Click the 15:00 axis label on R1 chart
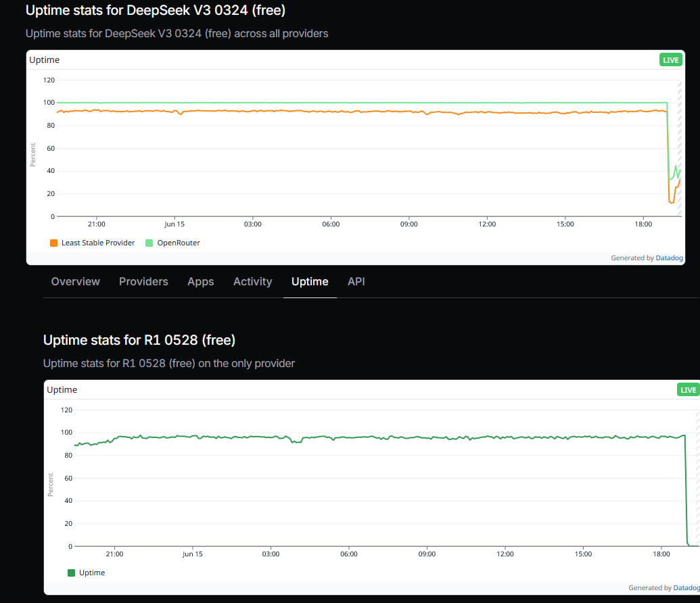 [x=583, y=554]
